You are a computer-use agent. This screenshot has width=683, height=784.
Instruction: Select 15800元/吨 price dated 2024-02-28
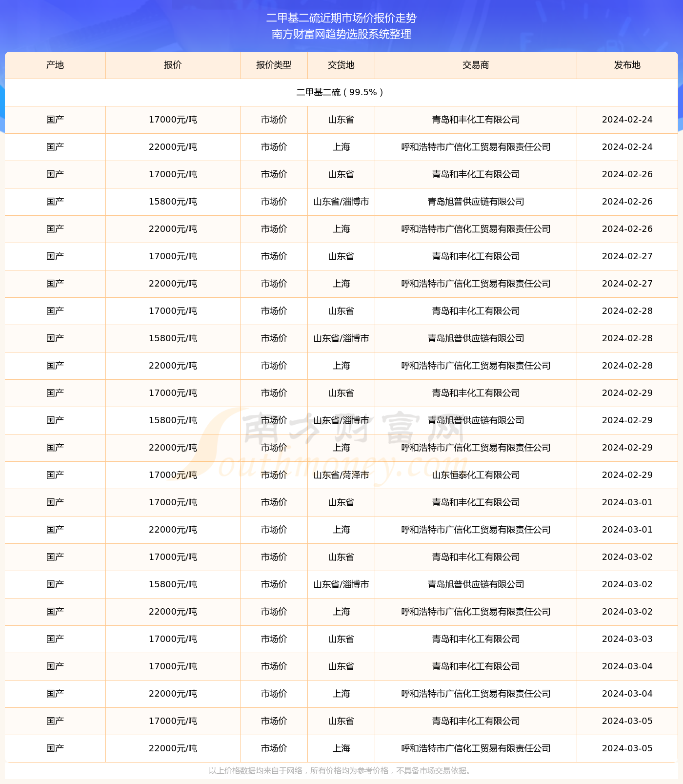[x=173, y=338]
